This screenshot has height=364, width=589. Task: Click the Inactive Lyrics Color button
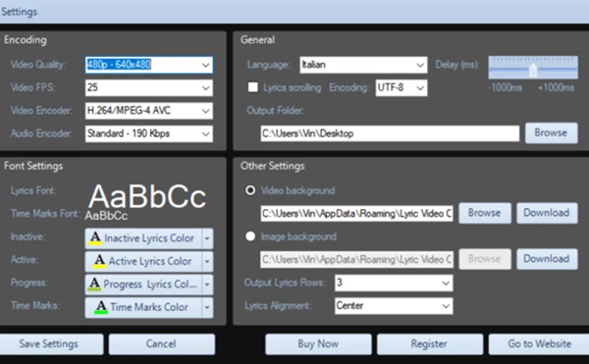click(x=143, y=238)
